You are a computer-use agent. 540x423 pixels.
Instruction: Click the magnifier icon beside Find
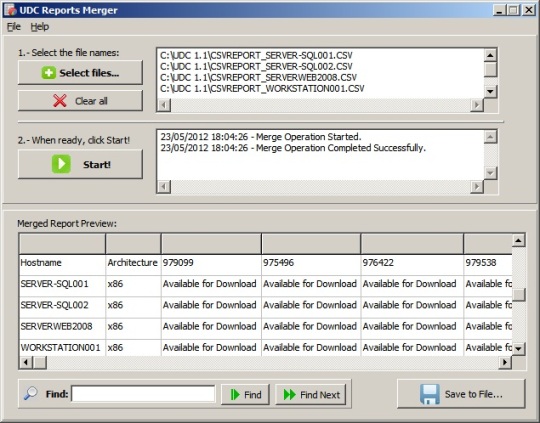(30, 393)
